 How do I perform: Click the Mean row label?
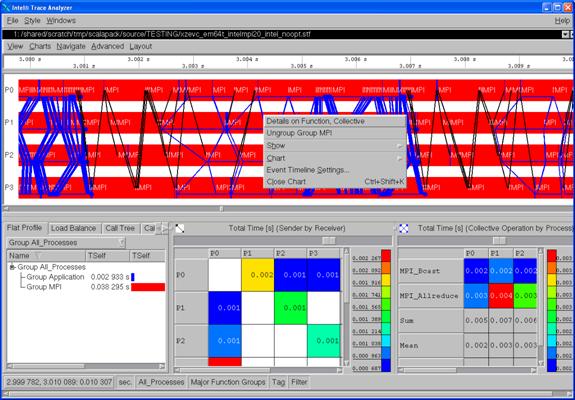click(431, 345)
